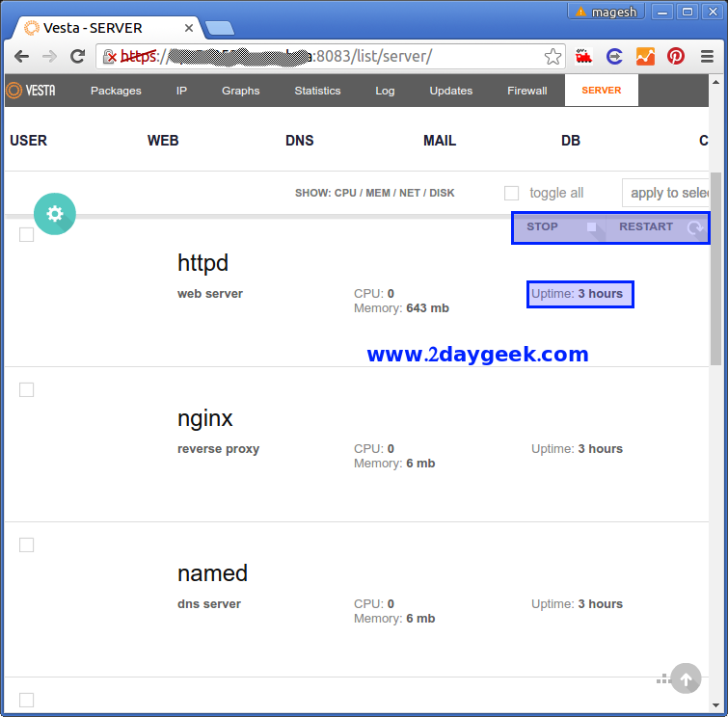The image size is (728, 717).
Task: Click the browser back arrow
Action: point(21,57)
